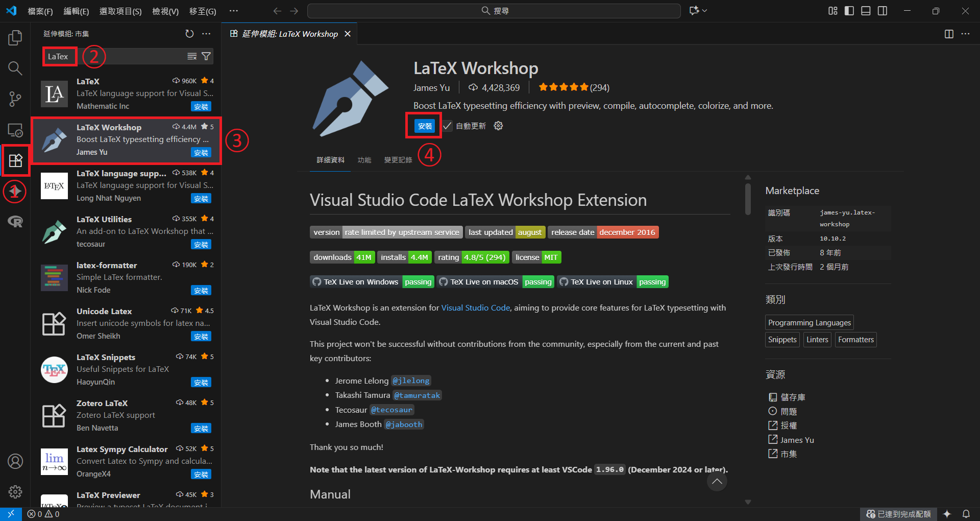Open Remote Explorer view
The width and height of the screenshot is (980, 521).
click(x=15, y=131)
